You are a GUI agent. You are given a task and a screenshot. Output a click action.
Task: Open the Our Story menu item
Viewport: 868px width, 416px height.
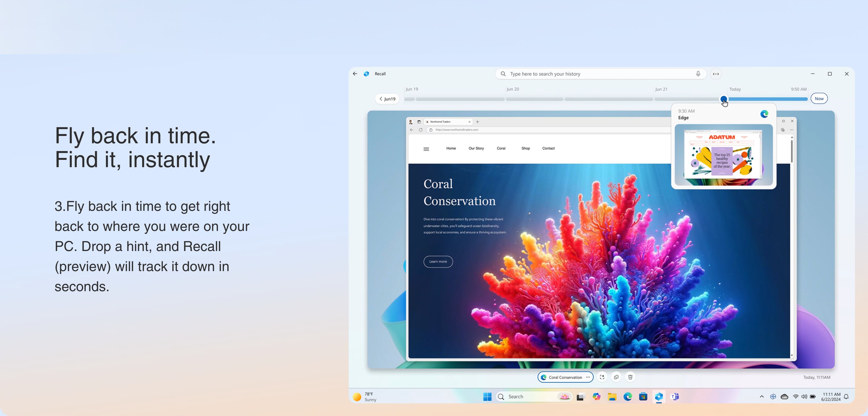tap(476, 148)
